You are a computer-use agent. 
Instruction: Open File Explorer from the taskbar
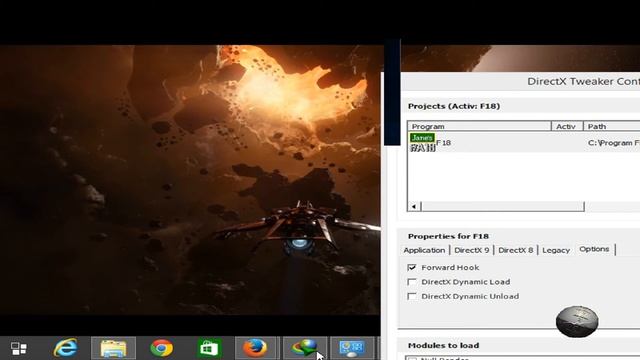[x=113, y=348]
